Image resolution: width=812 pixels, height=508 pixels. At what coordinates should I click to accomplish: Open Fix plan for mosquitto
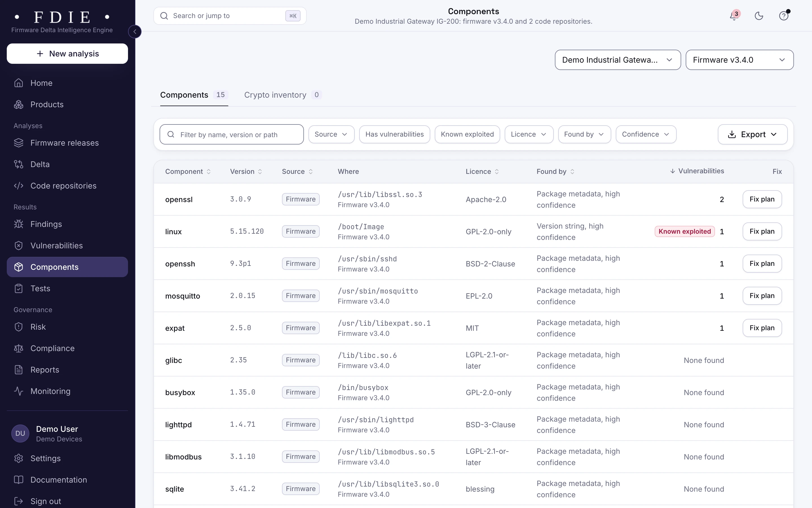coord(762,296)
